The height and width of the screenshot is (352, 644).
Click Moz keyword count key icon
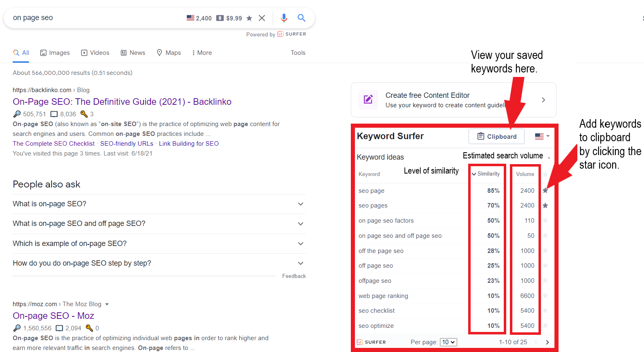pyautogui.click(x=89, y=328)
